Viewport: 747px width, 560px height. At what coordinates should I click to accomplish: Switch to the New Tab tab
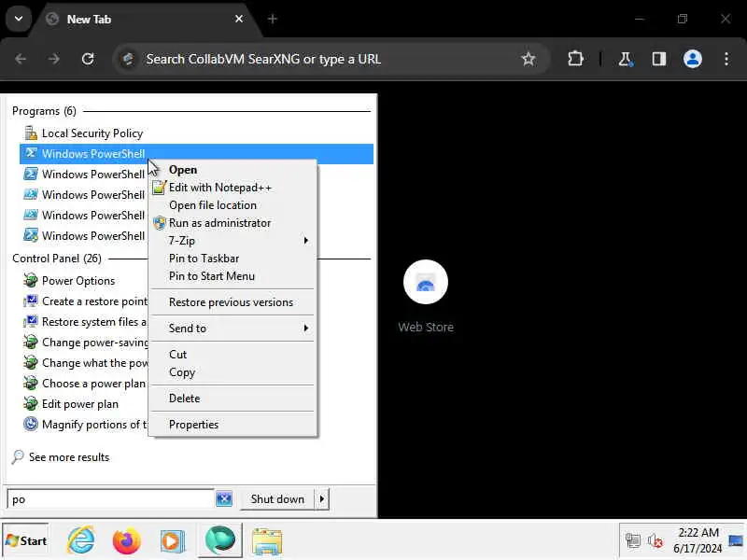pyautogui.click(x=143, y=19)
